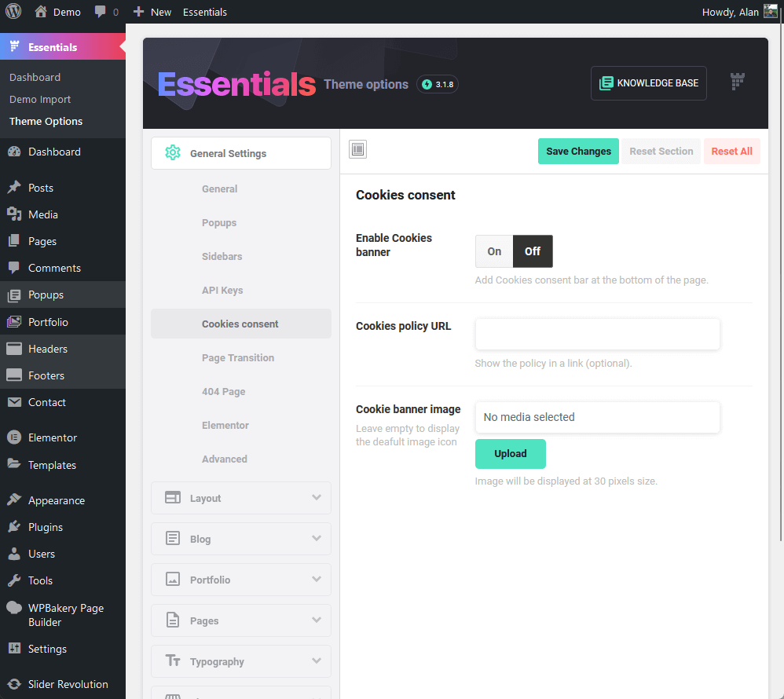Toggle the panel view icon above Cookies consent
784x699 pixels.
point(357,148)
